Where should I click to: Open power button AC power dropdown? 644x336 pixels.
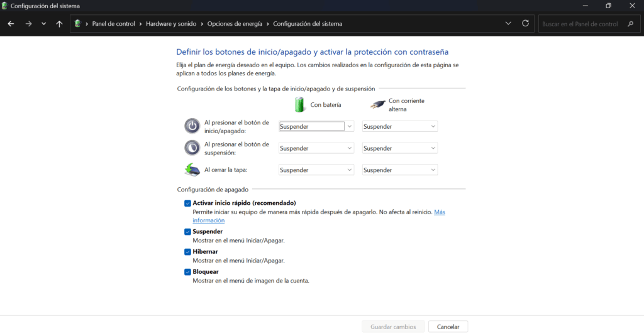point(399,126)
